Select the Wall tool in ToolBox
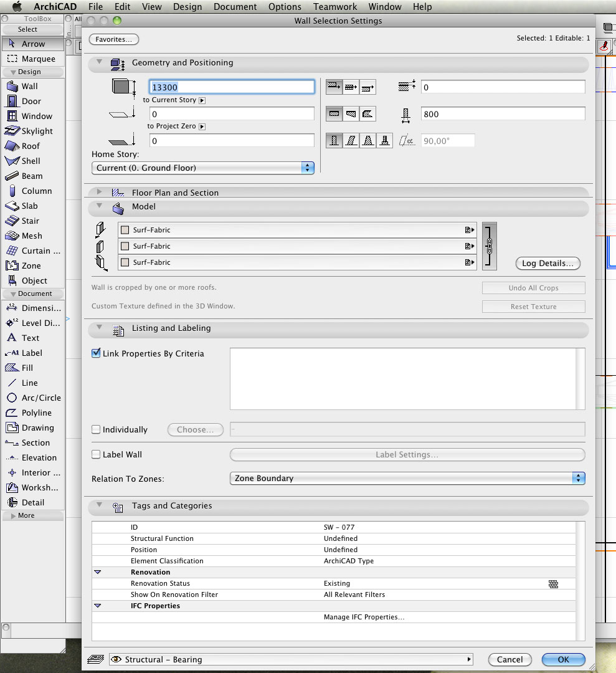The image size is (616, 673). [29, 87]
